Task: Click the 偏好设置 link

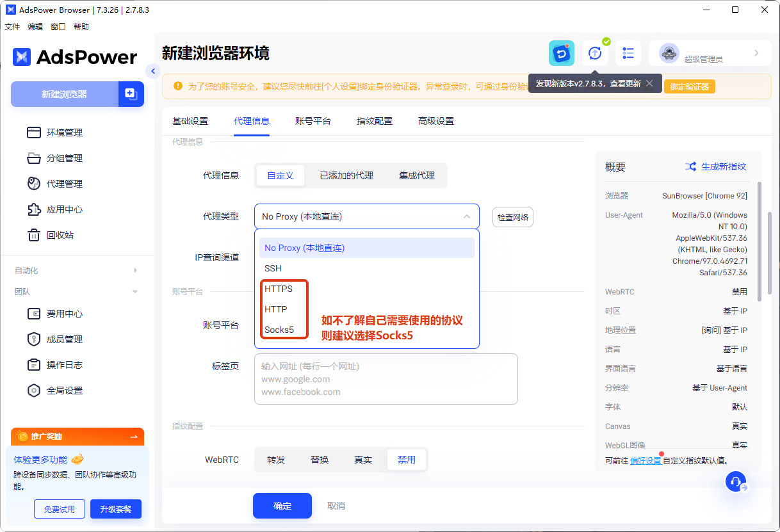Action: [x=646, y=460]
